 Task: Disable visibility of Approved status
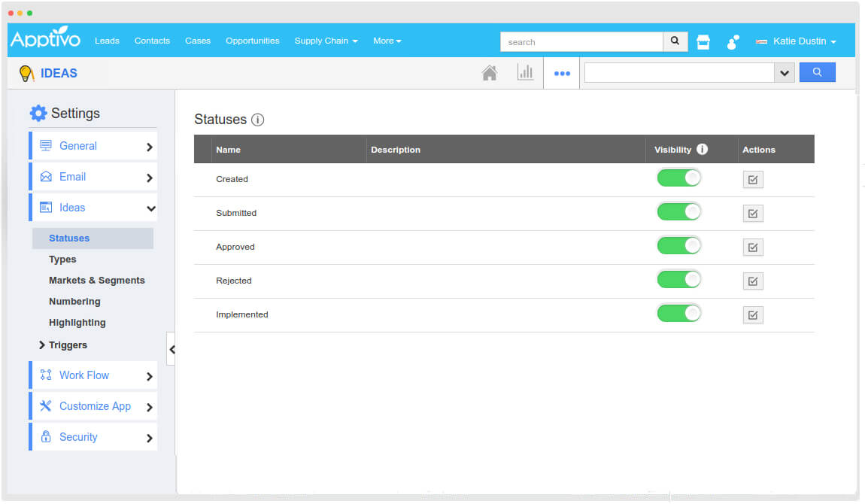tap(679, 246)
